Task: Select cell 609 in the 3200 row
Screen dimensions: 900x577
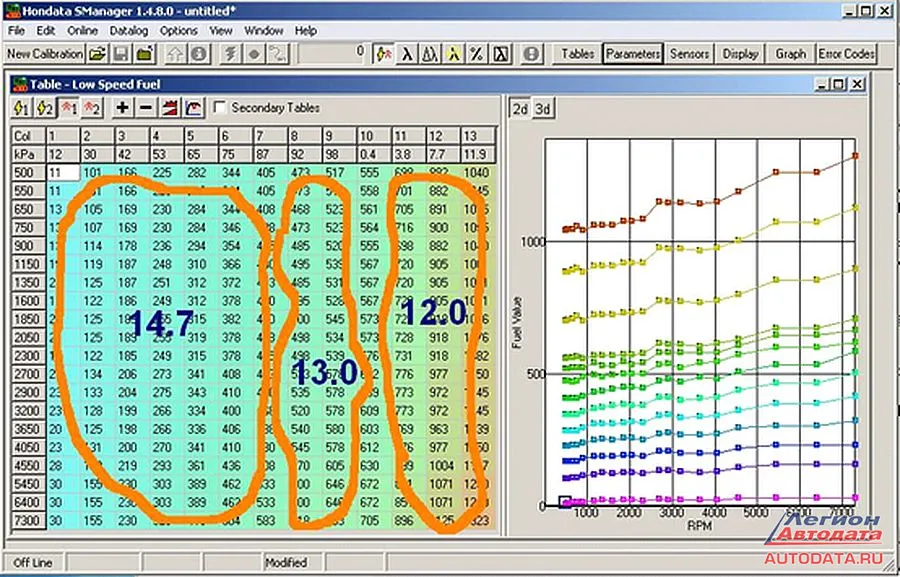Action: coord(373,411)
